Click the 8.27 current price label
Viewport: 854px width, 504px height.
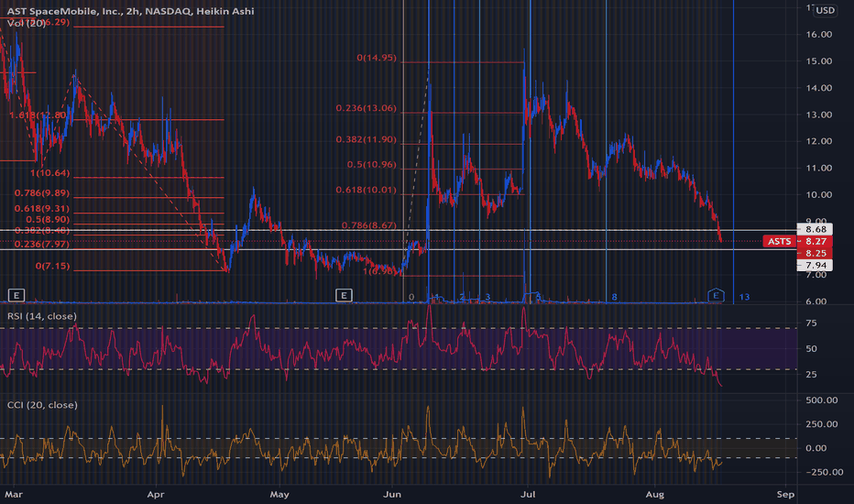click(x=815, y=241)
